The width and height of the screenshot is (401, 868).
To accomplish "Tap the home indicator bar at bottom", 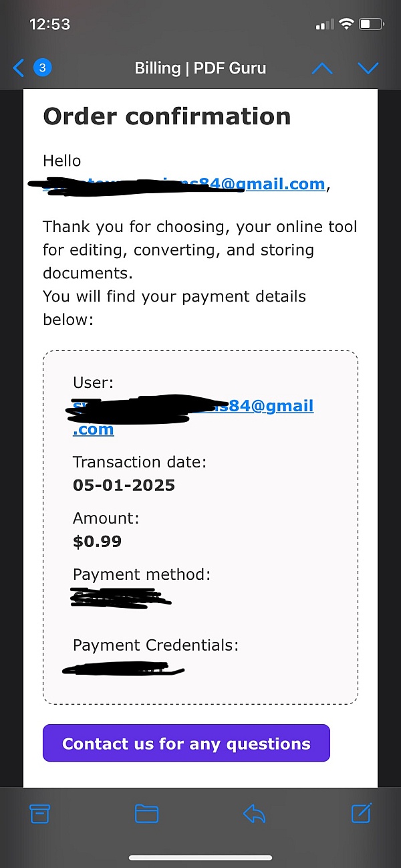I will pyautogui.click(x=200, y=858).
